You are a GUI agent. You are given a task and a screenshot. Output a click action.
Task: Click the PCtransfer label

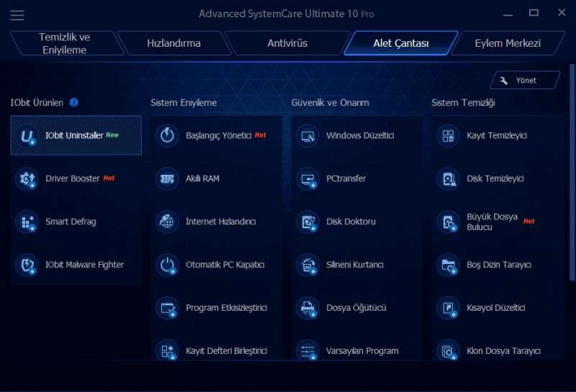[x=346, y=179]
